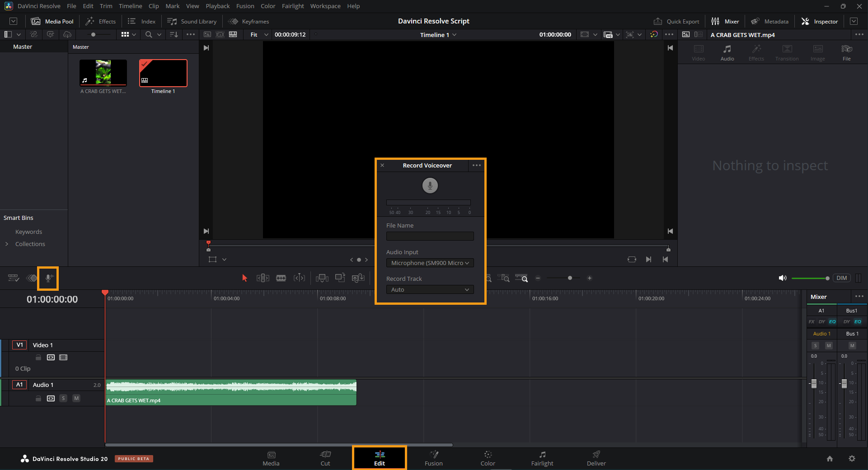
Task: Toggle the Keyframes panel button
Action: [x=249, y=21]
